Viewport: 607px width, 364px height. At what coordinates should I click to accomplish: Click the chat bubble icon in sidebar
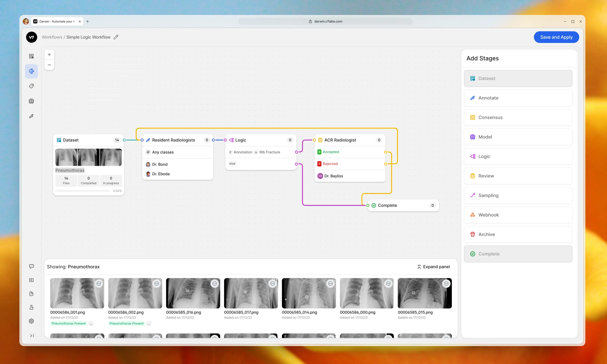point(31,266)
